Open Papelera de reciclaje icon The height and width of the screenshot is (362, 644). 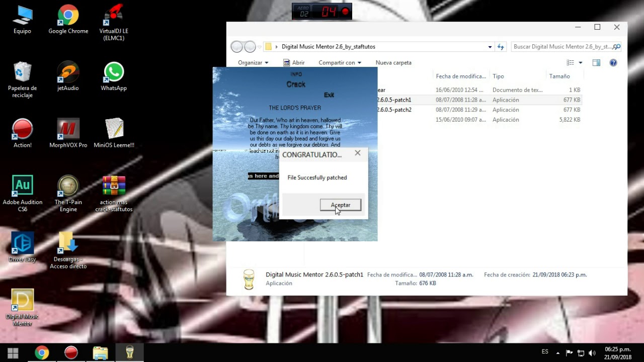[x=22, y=80]
